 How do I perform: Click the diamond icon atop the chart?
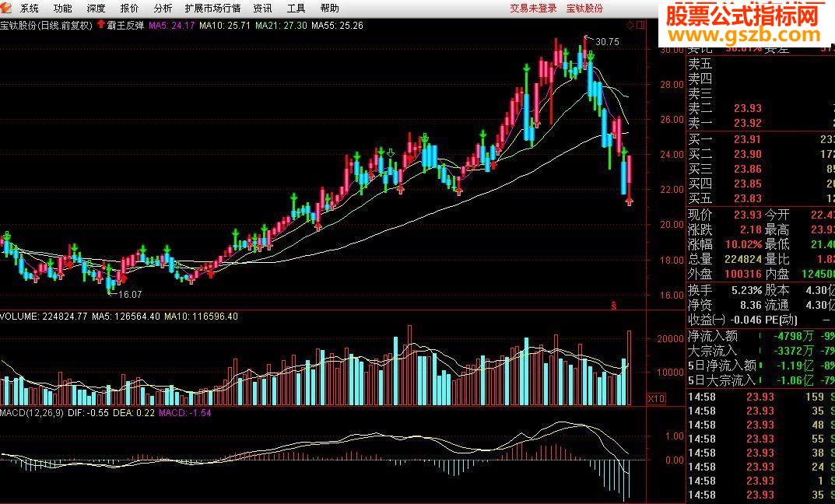point(630,25)
